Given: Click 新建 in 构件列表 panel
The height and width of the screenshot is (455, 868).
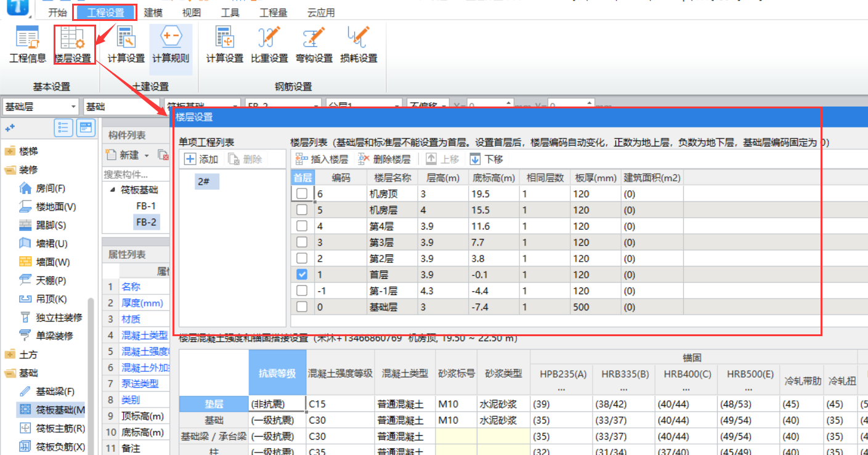Looking at the screenshot, I should 122,155.
